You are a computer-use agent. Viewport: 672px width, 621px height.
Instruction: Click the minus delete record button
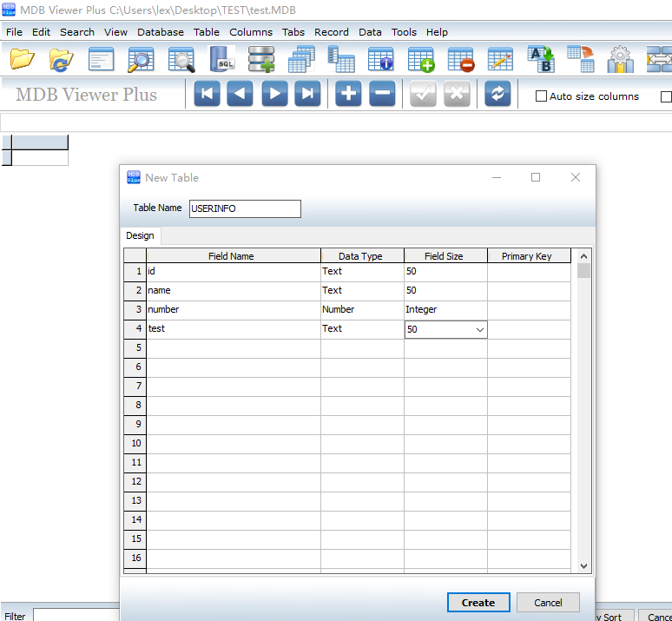(x=382, y=93)
